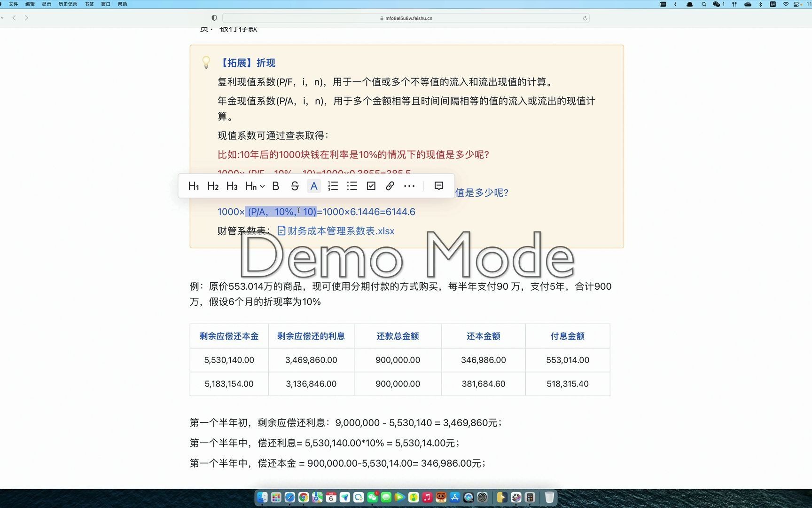The width and height of the screenshot is (812, 508).
Task: Open the cloud icon in menu bar
Action: (x=748, y=4)
